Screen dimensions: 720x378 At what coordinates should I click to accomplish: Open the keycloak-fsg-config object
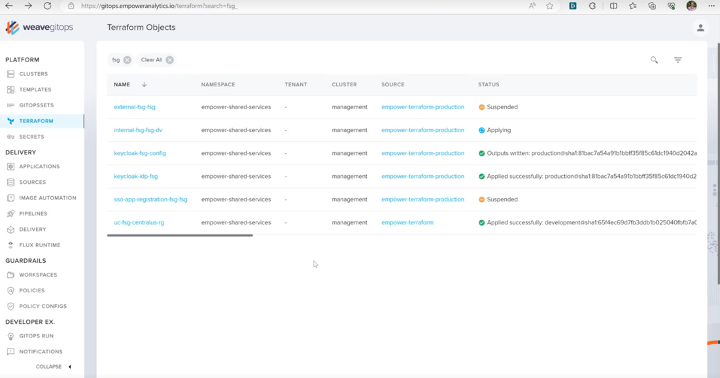[140, 153]
